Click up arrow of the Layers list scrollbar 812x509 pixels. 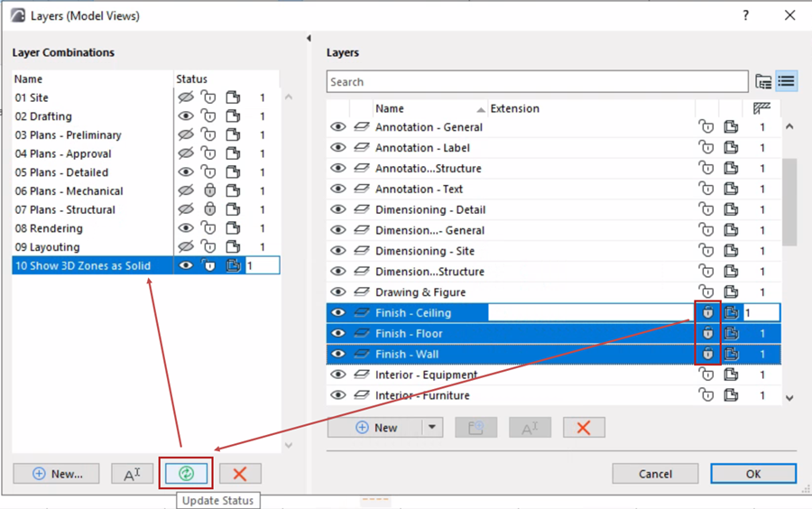pos(789,126)
